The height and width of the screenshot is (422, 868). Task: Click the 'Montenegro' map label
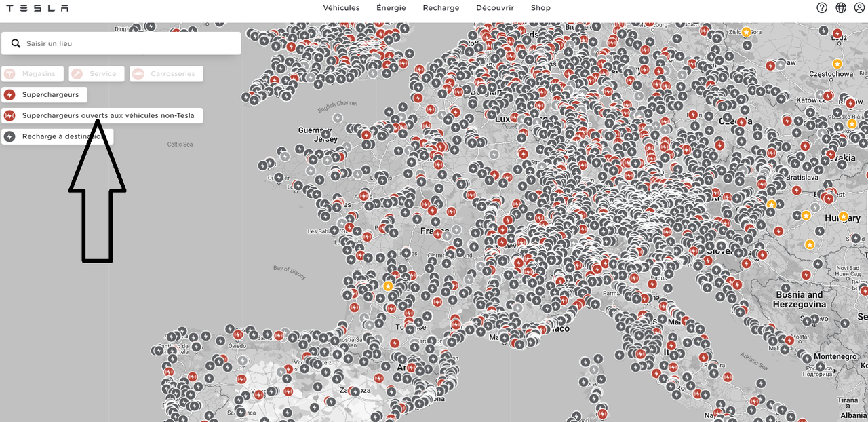pyautogui.click(x=835, y=357)
